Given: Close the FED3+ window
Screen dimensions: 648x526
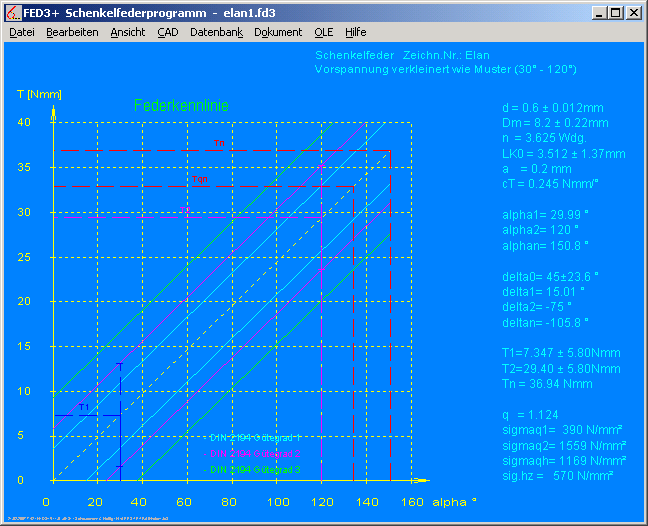Looking at the screenshot, I should [x=633, y=13].
